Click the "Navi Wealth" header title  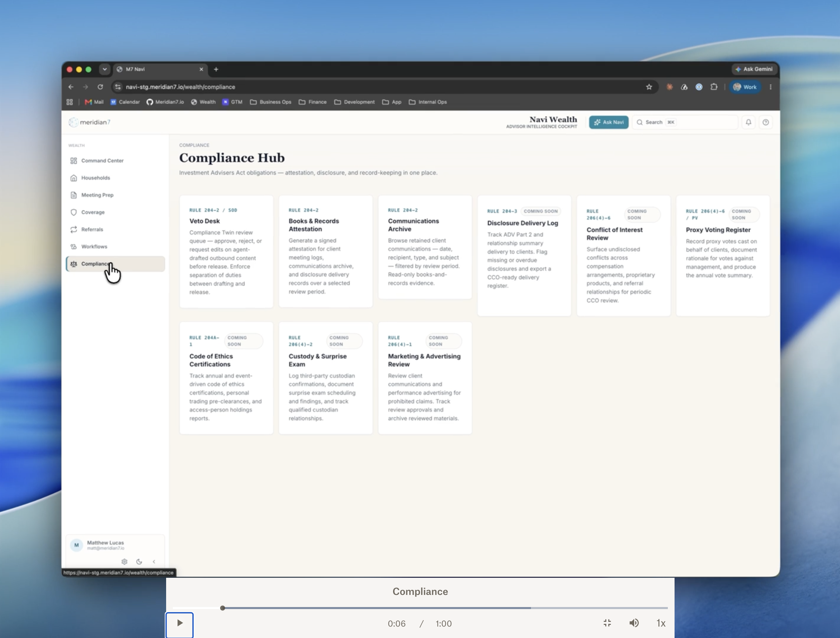[x=553, y=119]
